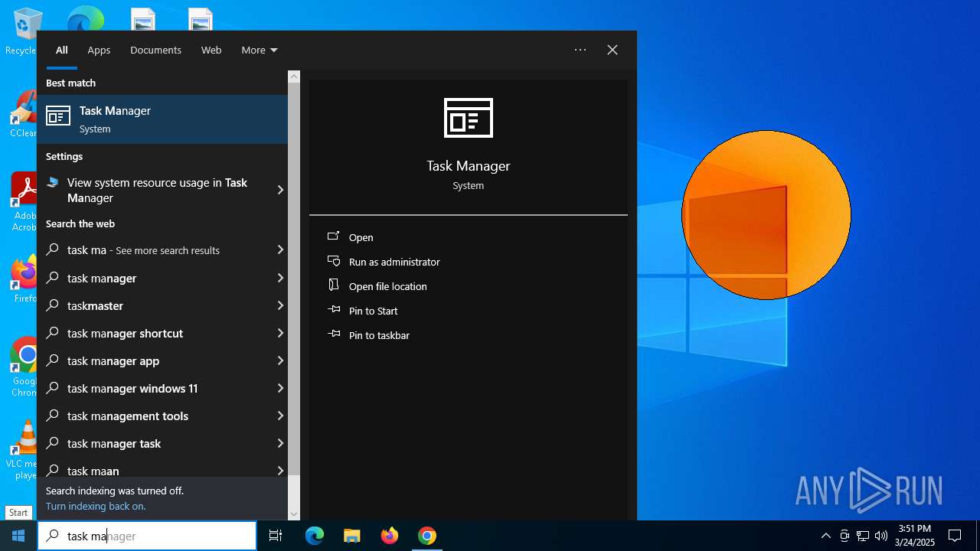Click the results list scroll-up arrow

pyautogui.click(x=294, y=77)
